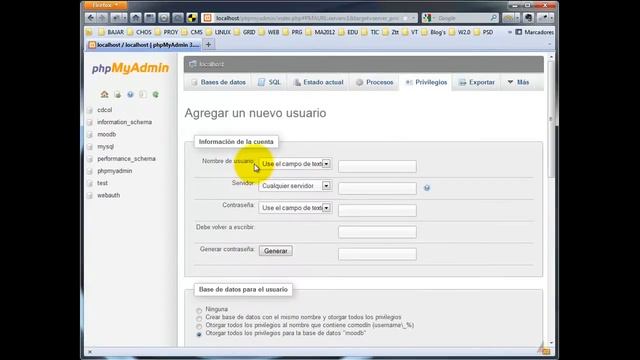The height and width of the screenshot is (360, 640).
Task: Open the Estado actual tab
Action: (x=318, y=82)
